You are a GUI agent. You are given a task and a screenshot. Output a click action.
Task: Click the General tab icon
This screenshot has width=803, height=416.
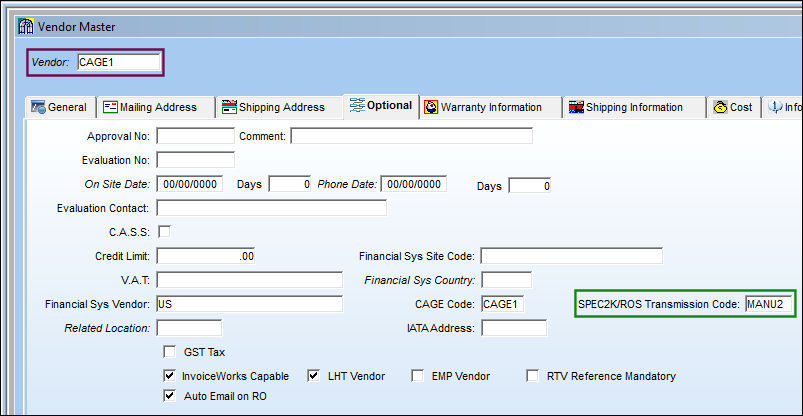tap(38, 107)
